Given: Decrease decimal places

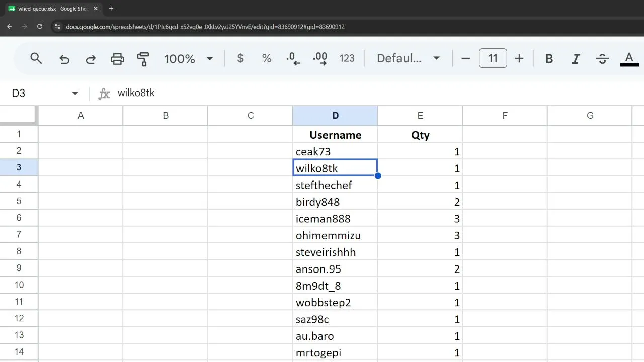Looking at the screenshot, I should click(293, 58).
